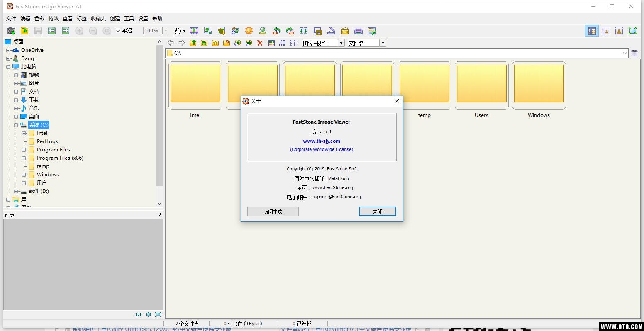Open the www.FastStone.org link
Image resolution: width=644 pixels, height=331 pixels.
333,187
